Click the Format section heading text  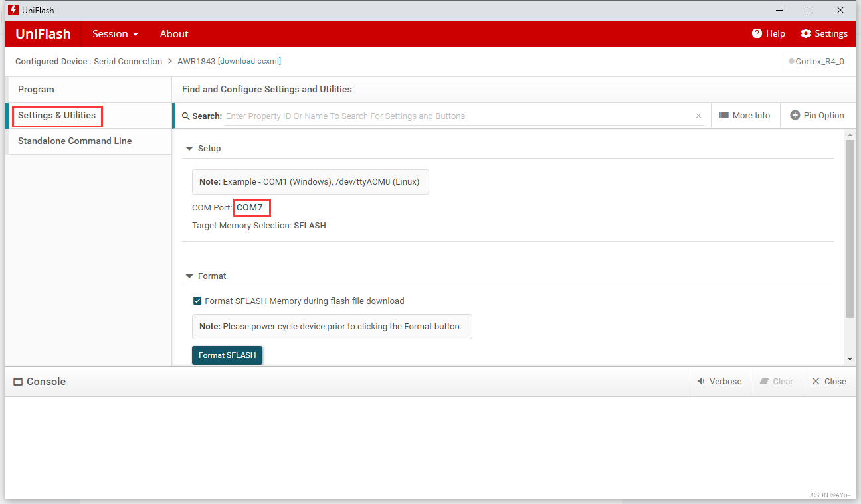pyautogui.click(x=212, y=276)
